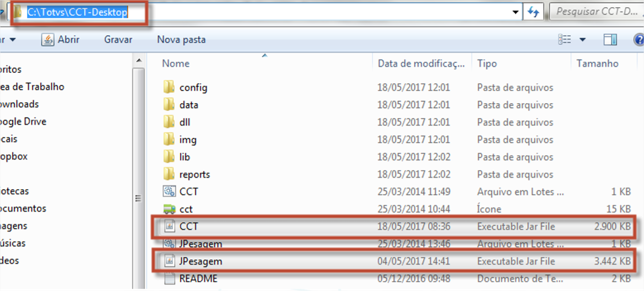644x291 pixels.
Task: Open the help icon in toolbar
Action: coord(639,40)
